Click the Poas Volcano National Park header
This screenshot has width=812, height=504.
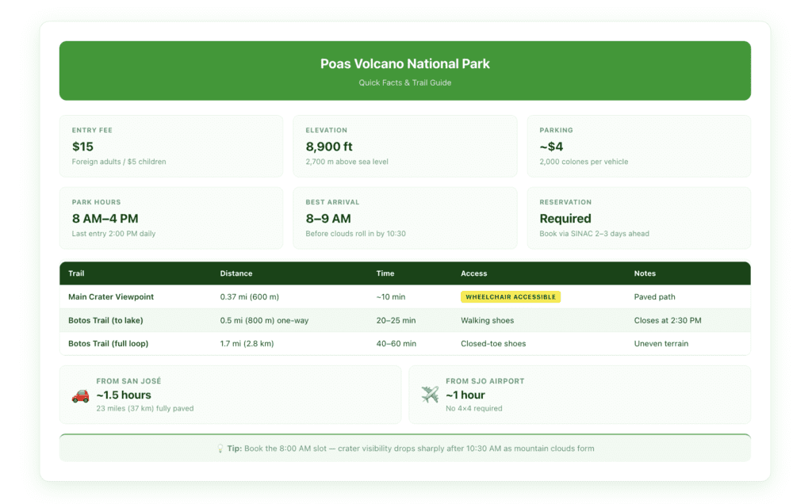404,63
